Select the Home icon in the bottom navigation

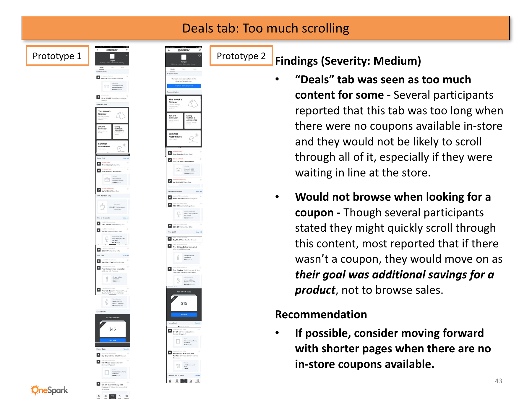click(x=99, y=395)
